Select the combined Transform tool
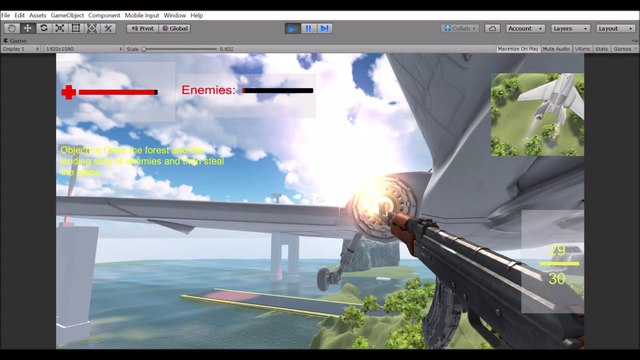 [x=92, y=28]
